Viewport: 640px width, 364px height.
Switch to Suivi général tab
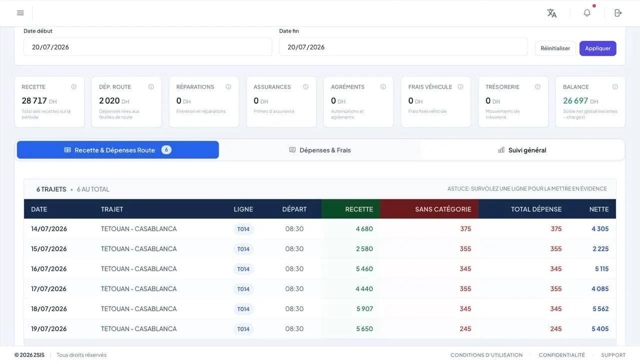click(x=522, y=150)
